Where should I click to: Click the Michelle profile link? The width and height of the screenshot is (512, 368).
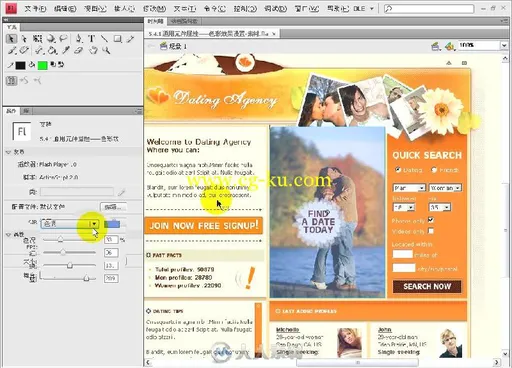[x=287, y=330]
